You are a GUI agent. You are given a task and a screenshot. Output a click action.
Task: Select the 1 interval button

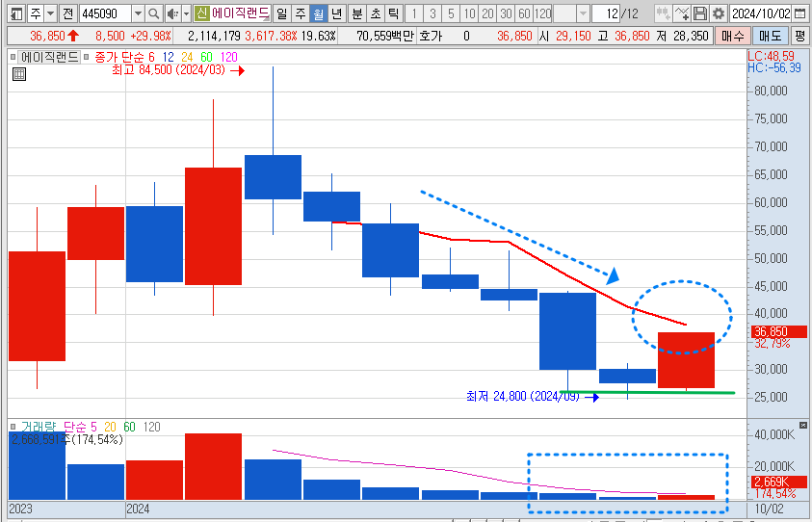coord(414,13)
